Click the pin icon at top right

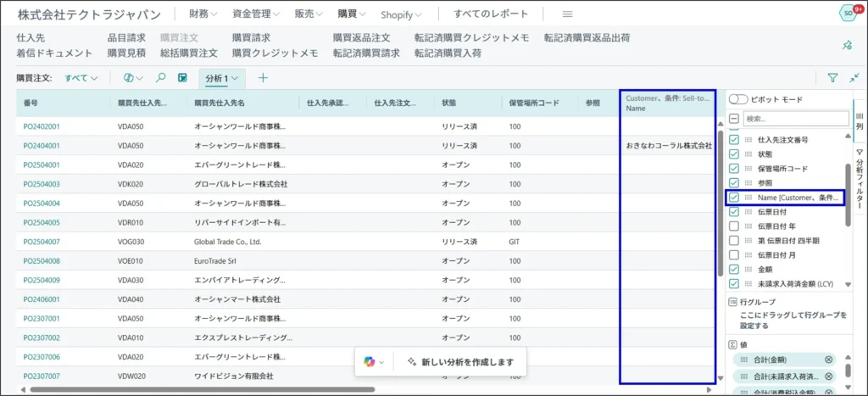846,45
